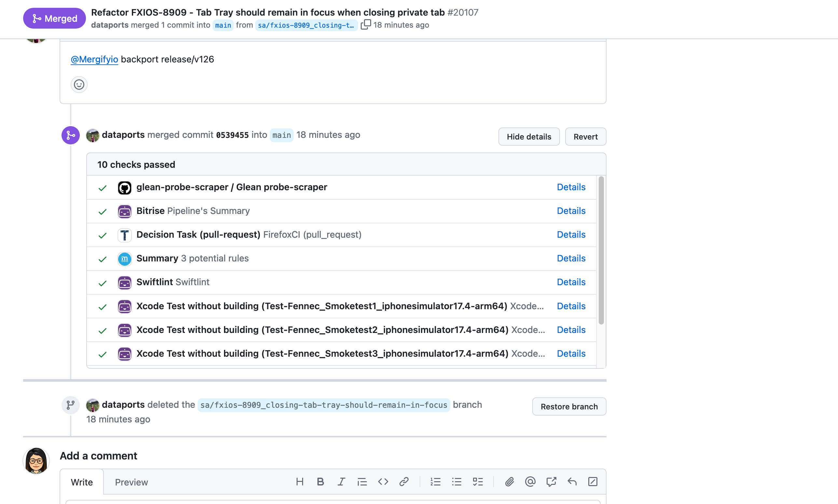Switch to the Preview tab
Image resolution: width=838 pixels, height=504 pixels.
(131, 482)
